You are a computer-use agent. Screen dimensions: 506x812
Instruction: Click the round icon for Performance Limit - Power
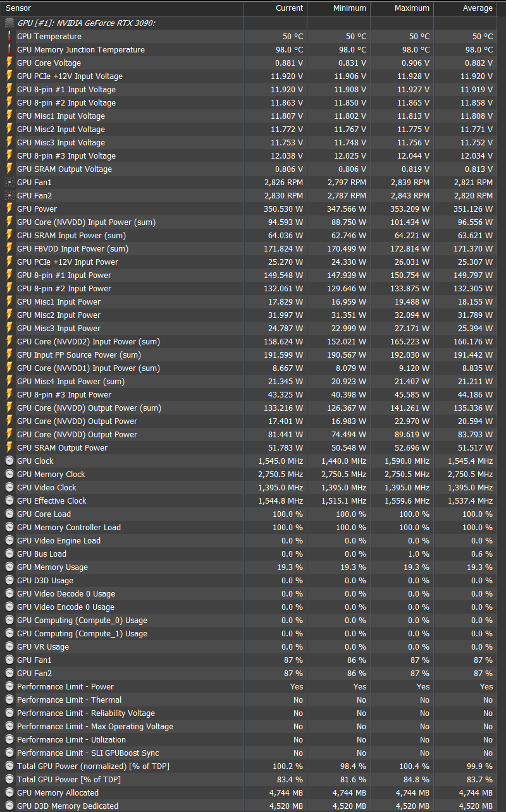(9, 686)
